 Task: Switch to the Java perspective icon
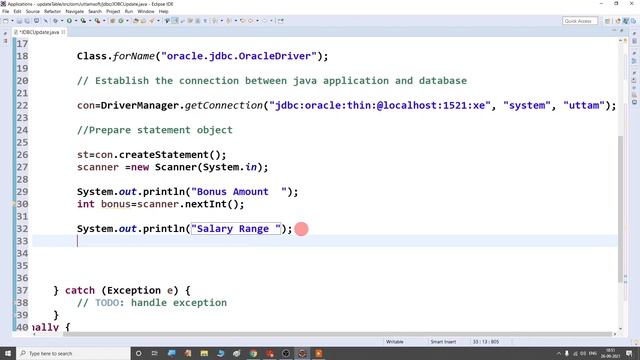tap(626, 21)
